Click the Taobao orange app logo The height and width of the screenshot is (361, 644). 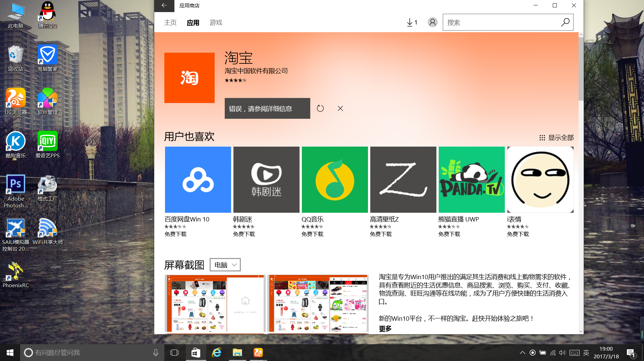pyautogui.click(x=190, y=78)
